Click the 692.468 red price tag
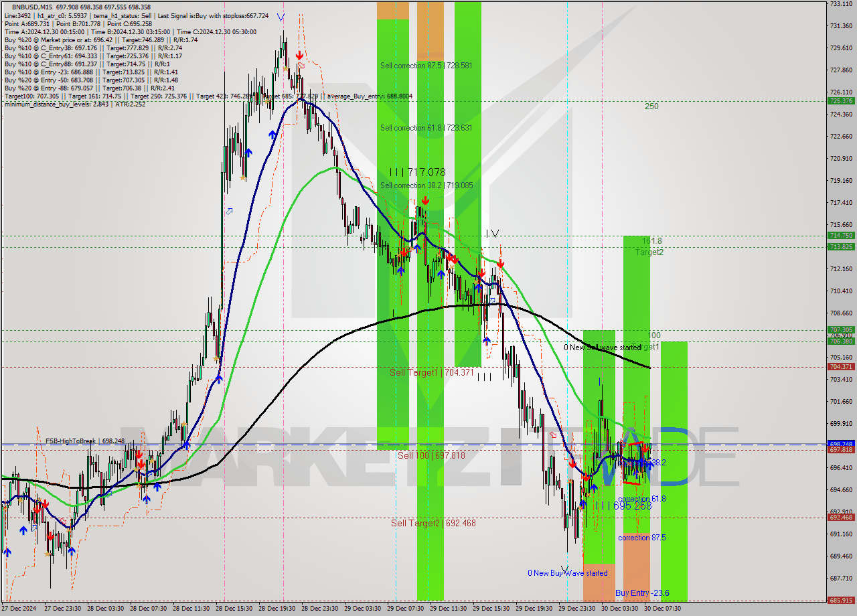This screenshot has height=616, width=857. pyautogui.click(x=841, y=518)
